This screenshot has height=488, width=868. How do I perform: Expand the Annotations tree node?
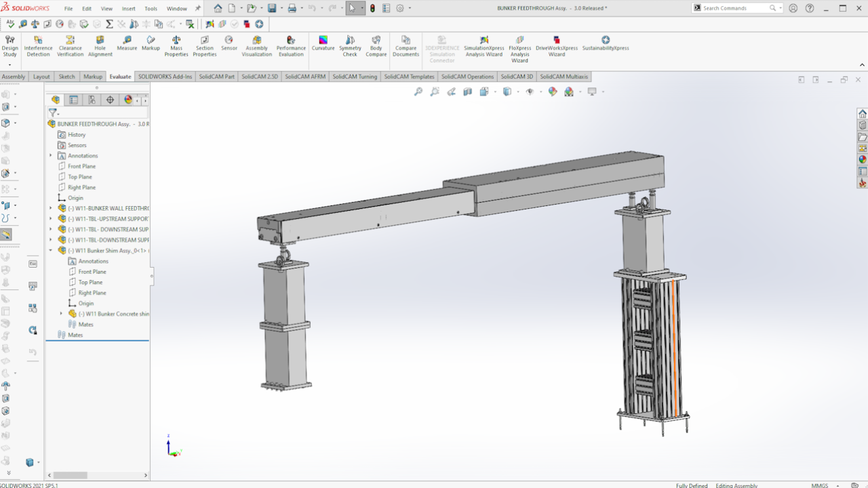(x=51, y=156)
